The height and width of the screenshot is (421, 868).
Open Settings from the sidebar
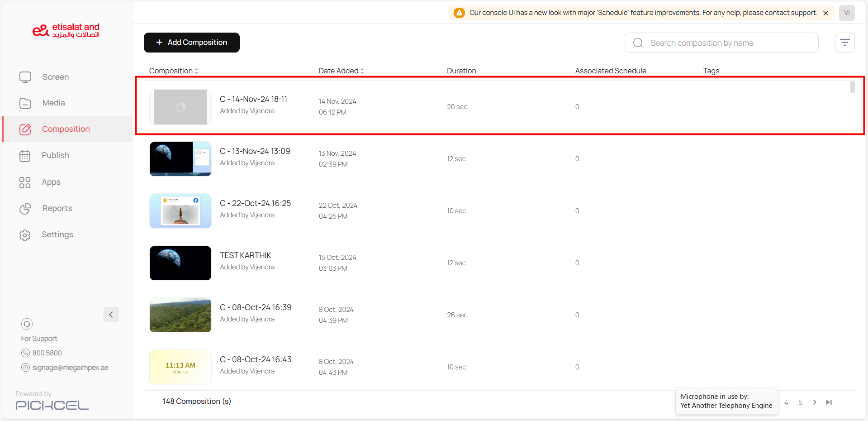pos(57,234)
